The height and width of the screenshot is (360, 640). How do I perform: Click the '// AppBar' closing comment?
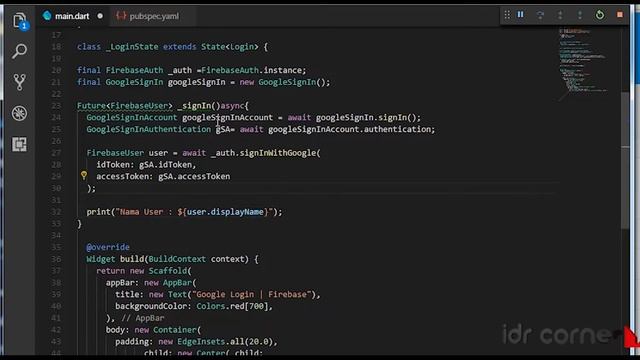pyautogui.click(x=143, y=318)
